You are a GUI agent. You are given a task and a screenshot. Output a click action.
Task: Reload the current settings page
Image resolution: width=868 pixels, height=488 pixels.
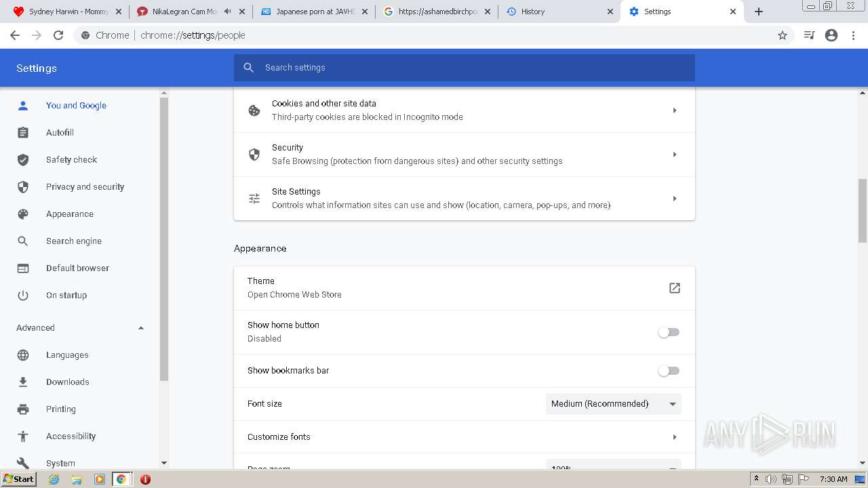point(58,35)
